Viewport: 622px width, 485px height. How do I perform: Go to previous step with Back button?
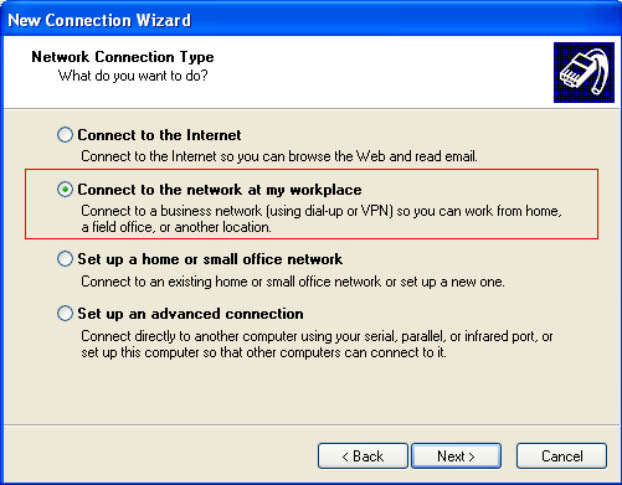click(x=363, y=456)
